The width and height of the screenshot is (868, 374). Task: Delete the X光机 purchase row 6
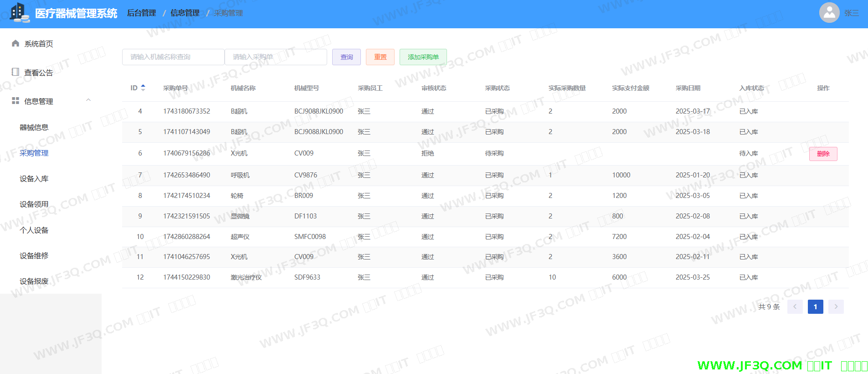click(x=823, y=154)
